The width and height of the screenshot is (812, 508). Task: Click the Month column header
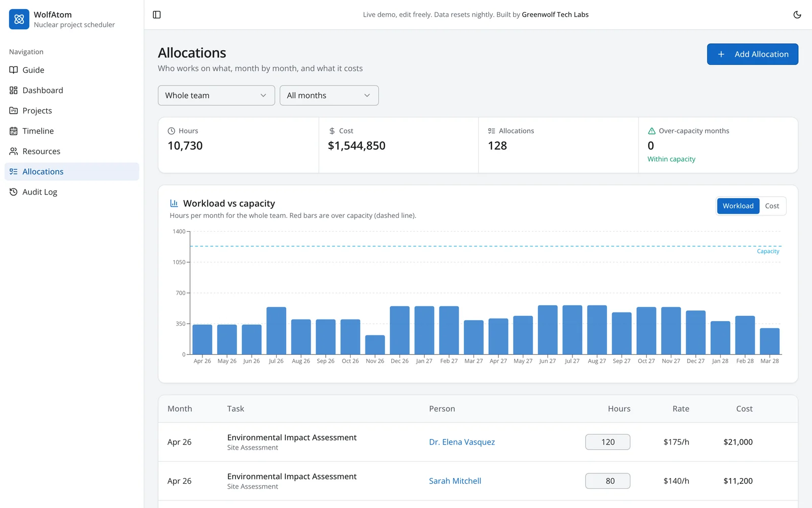coord(180,409)
